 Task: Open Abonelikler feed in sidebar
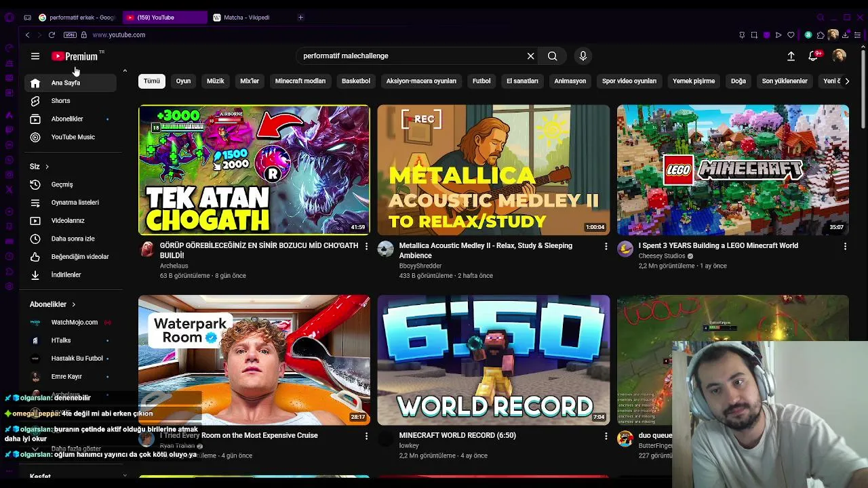(x=71, y=119)
